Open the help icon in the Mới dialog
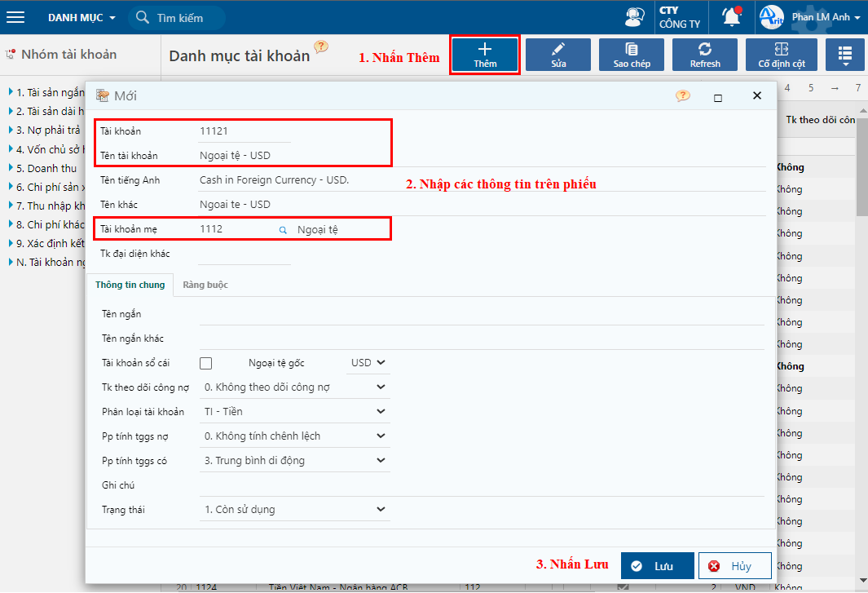Image resolution: width=868 pixels, height=593 pixels. (683, 96)
